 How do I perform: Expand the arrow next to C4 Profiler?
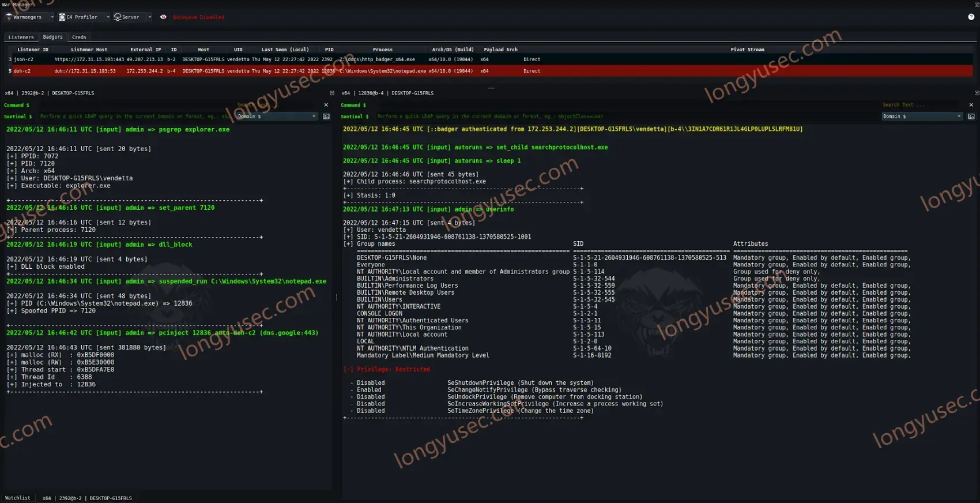108,17
